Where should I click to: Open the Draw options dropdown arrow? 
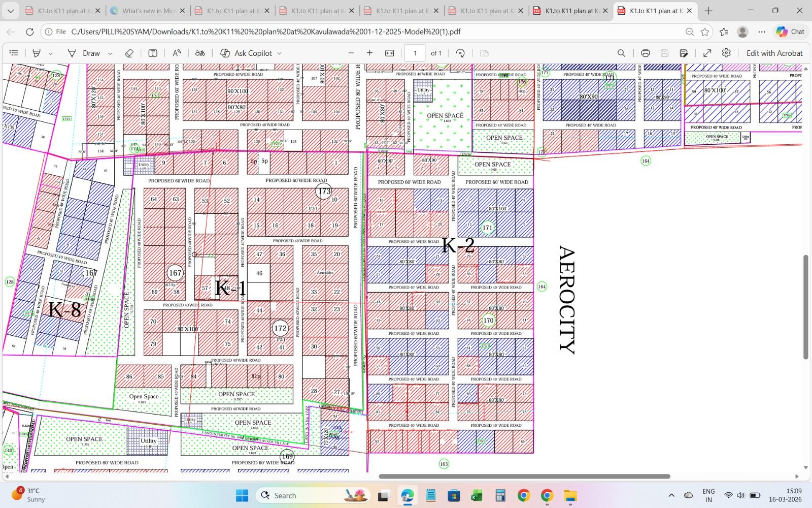(x=110, y=53)
